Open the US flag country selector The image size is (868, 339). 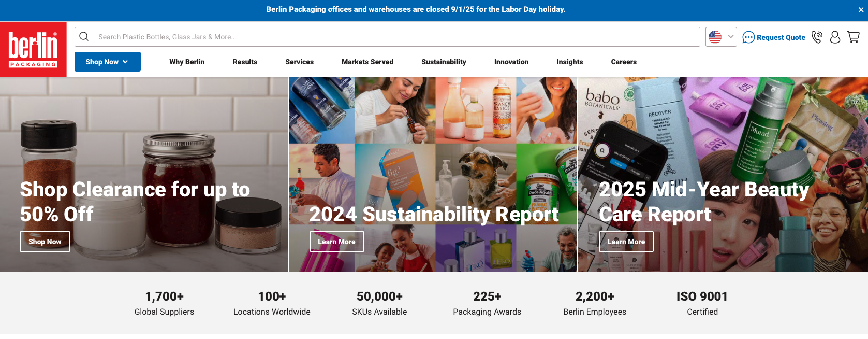[x=721, y=37]
